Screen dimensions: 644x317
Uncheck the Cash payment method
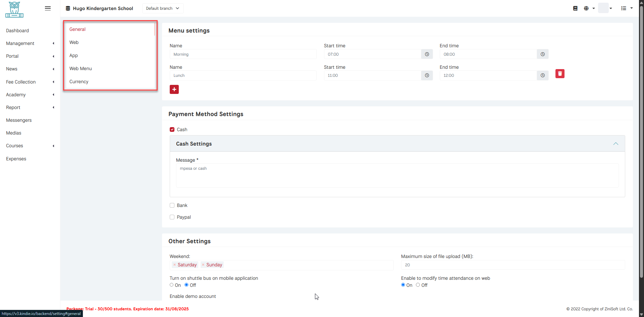pos(172,129)
